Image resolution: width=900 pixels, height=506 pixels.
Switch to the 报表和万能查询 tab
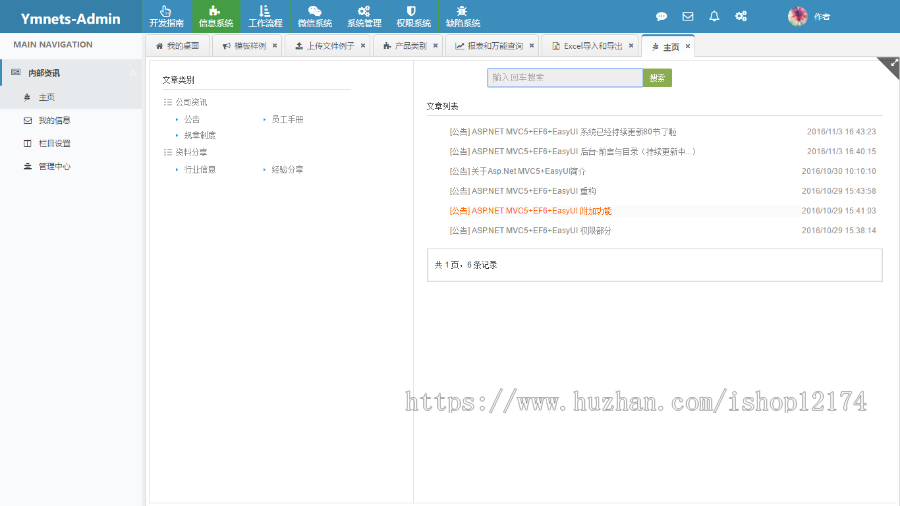click(x=490, y=46)
